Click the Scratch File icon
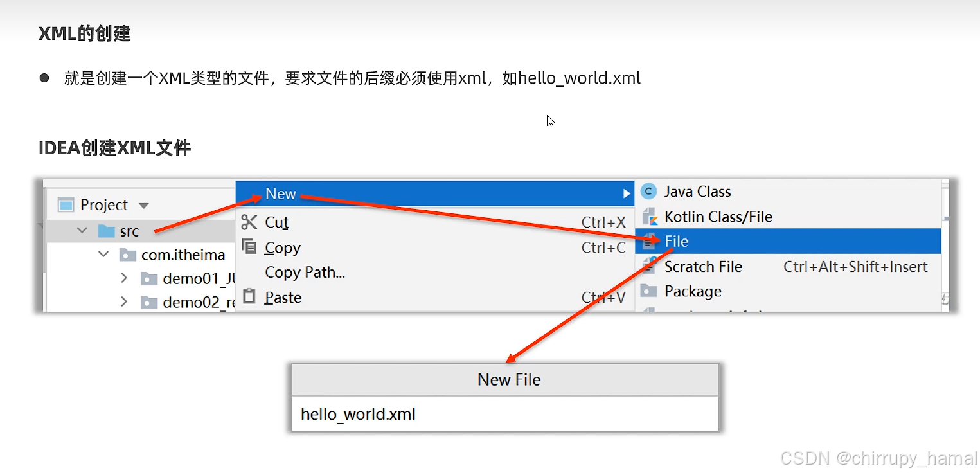 (649, 266)
